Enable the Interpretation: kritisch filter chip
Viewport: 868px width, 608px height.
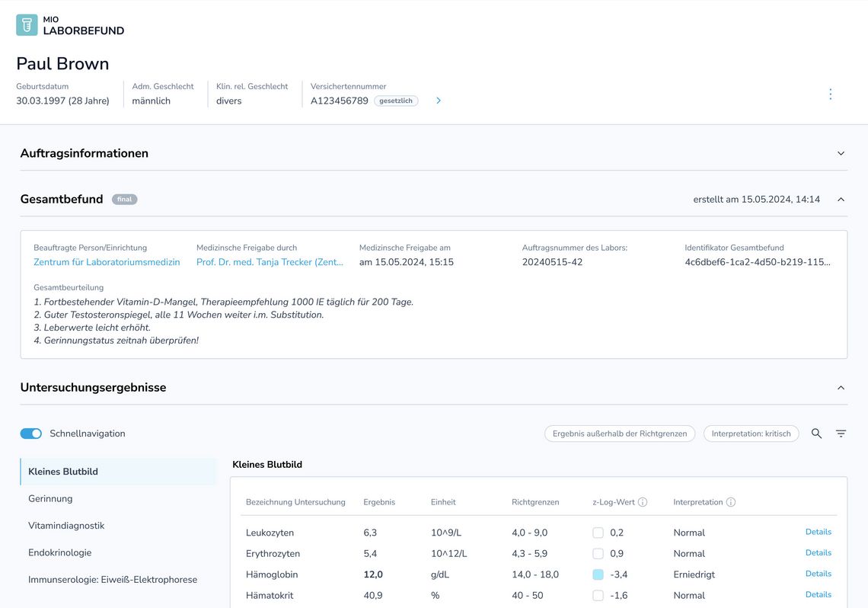(x=752, y=434)
